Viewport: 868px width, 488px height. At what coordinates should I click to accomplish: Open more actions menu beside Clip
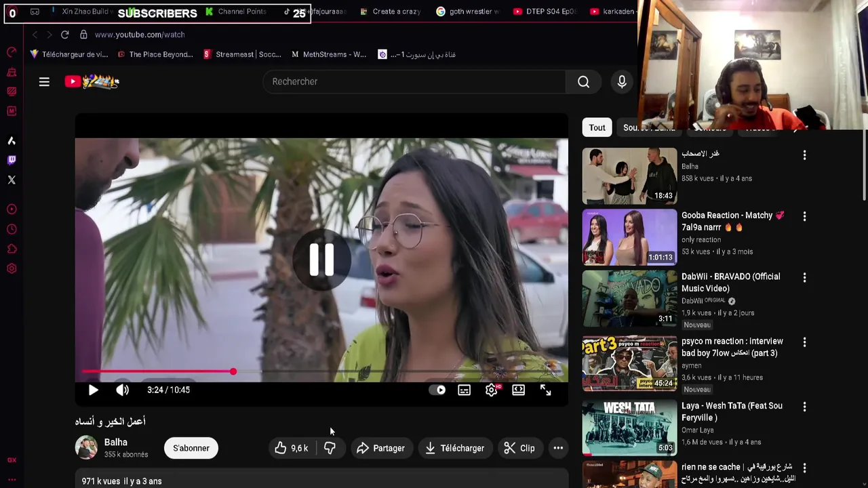tap(558, 448)
